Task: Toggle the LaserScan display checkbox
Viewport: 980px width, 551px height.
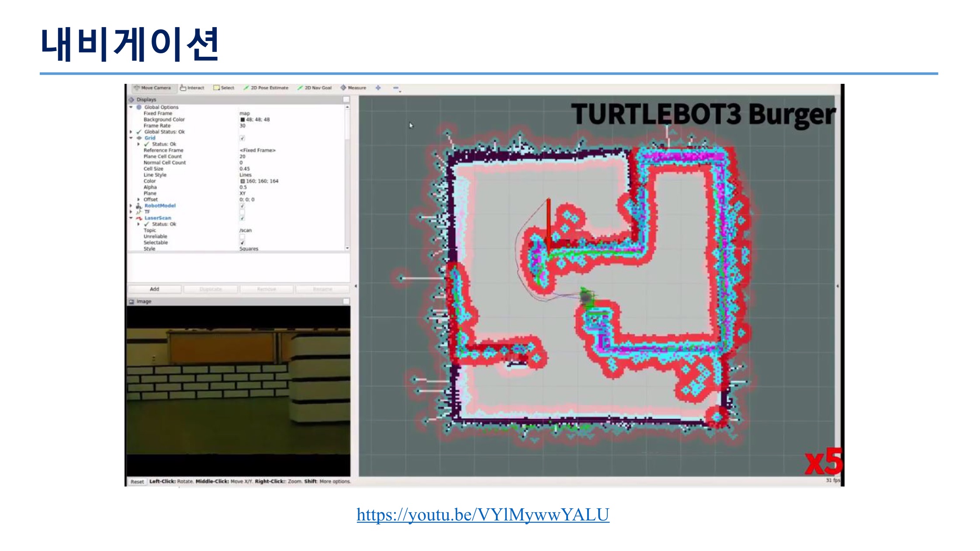Action: point(242,218)
